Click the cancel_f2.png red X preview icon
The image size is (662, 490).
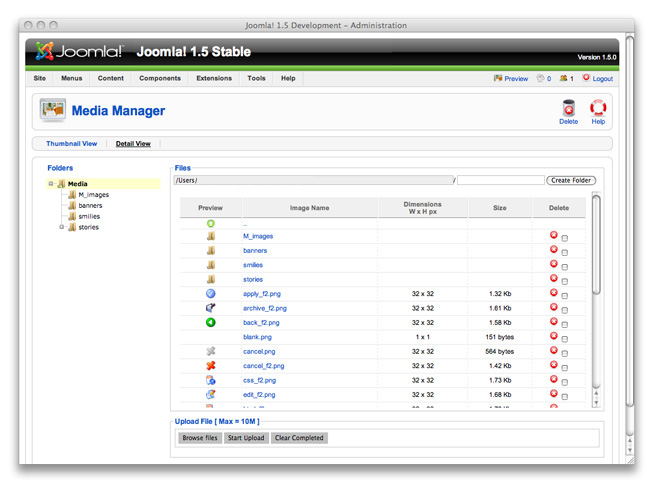tap(211, 366)
